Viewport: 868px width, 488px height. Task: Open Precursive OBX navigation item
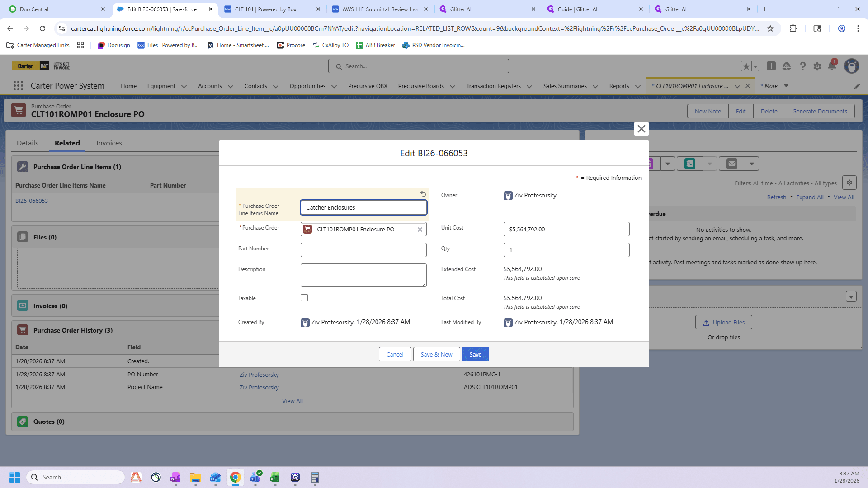click(x=368, y=86)
